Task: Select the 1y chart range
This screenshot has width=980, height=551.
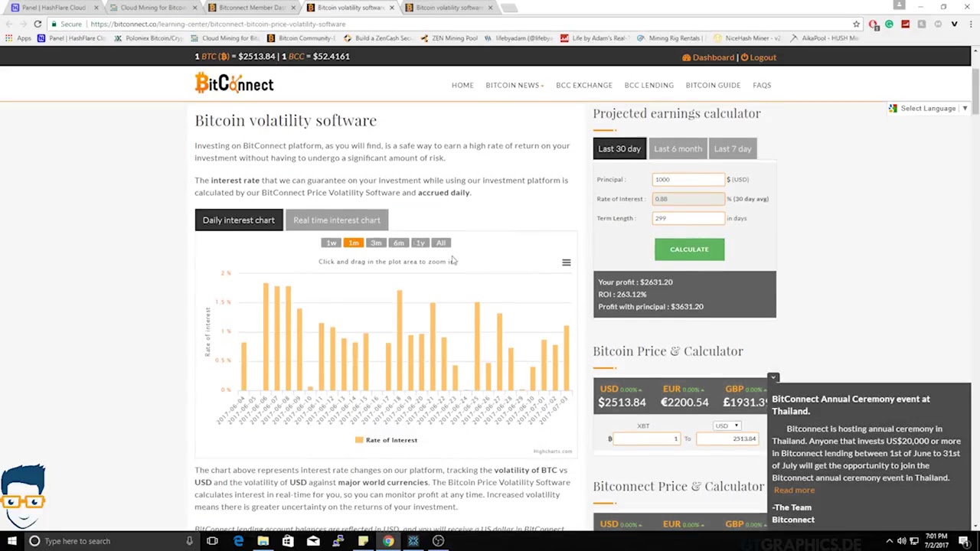Action: coord(420,243)
